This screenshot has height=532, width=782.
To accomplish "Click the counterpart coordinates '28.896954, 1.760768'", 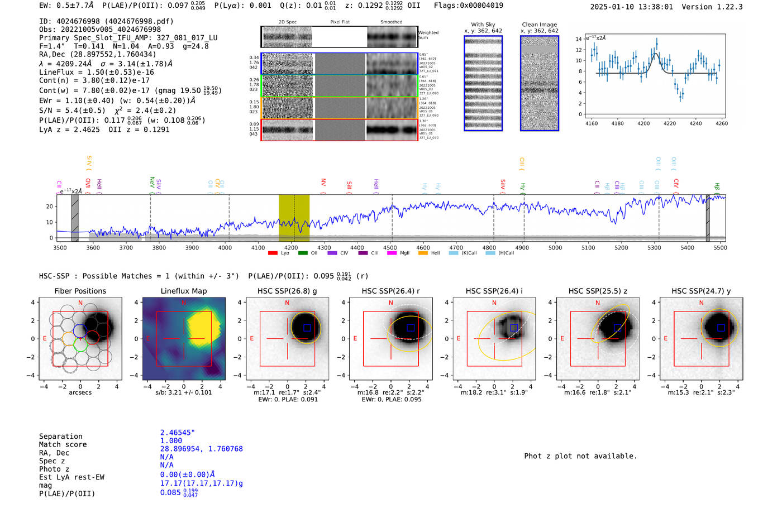I will 202,449.
